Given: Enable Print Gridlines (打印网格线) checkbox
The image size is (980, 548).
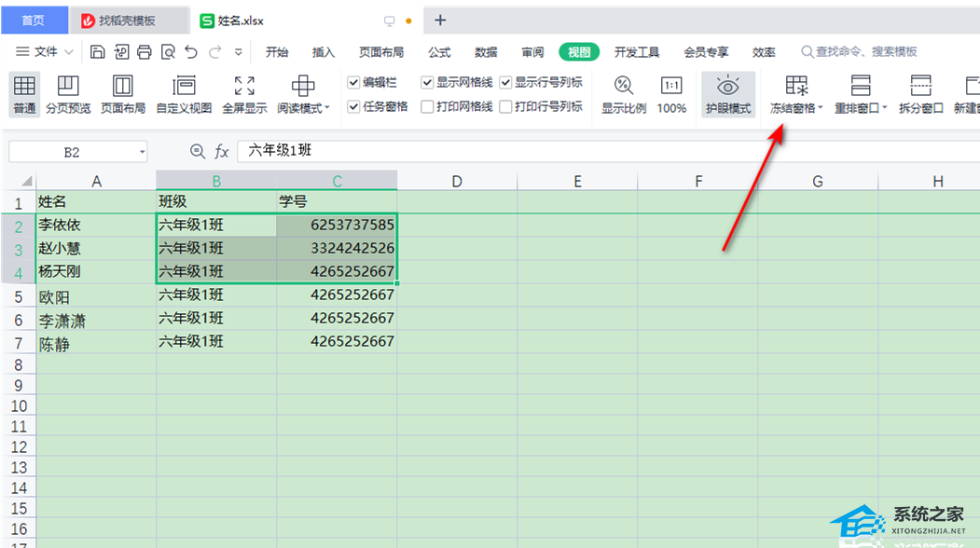Looking at the screenshot, I should tap(428, 106).
